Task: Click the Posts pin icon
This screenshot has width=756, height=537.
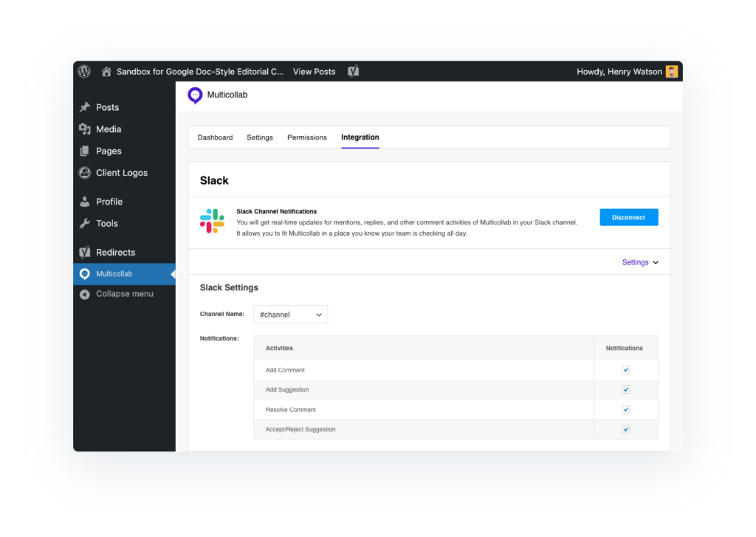Action: 85,107
